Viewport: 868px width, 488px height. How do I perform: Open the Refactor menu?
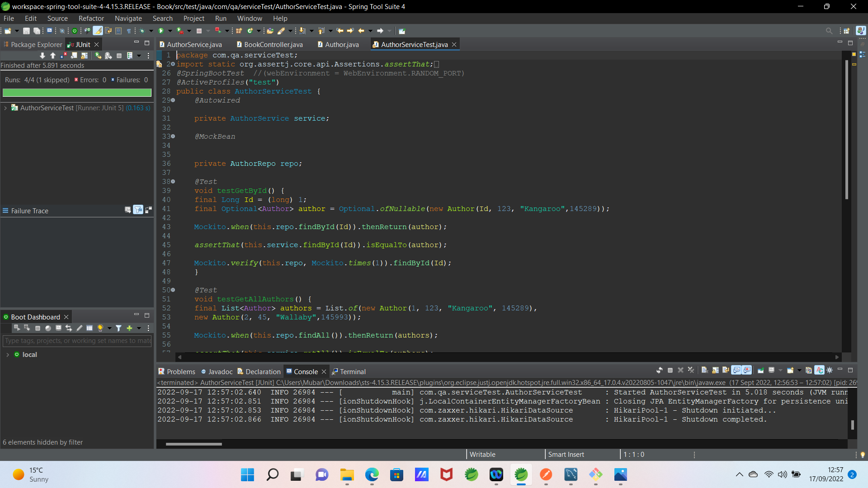91,19
